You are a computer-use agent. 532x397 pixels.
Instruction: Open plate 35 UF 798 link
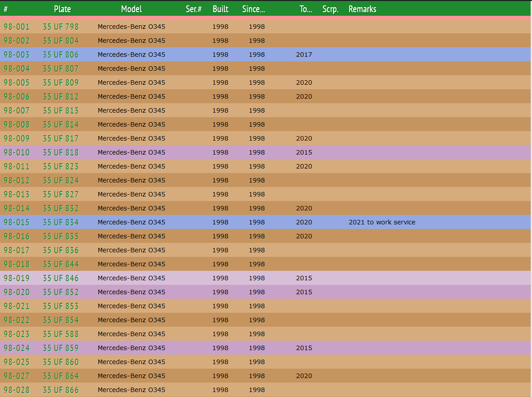pyautogui.click(x=61, y=27)
